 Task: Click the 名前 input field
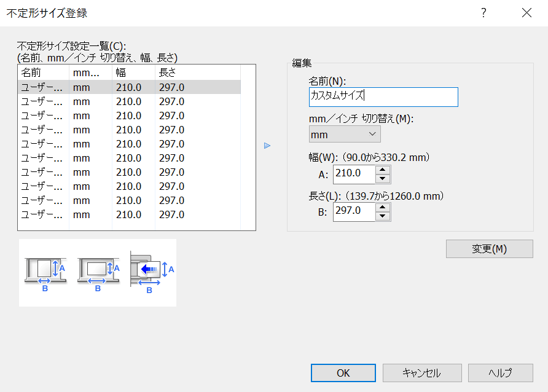pyautogui.click(x=383, y=96)
